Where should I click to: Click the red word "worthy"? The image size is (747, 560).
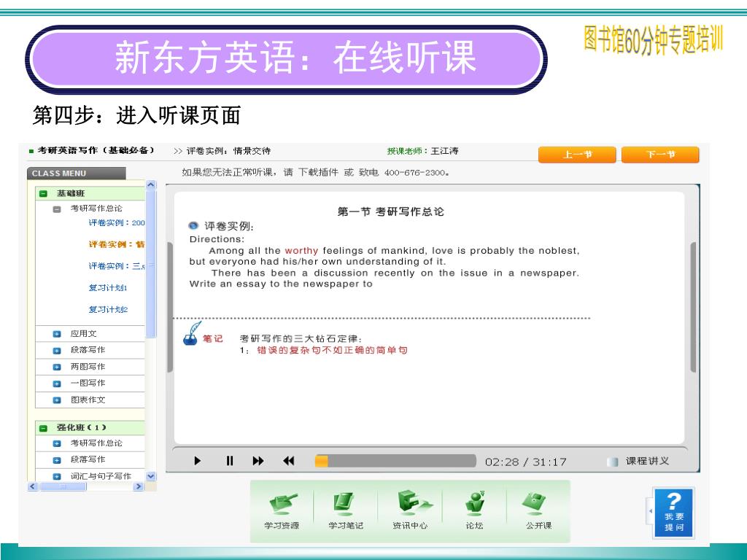301,251
